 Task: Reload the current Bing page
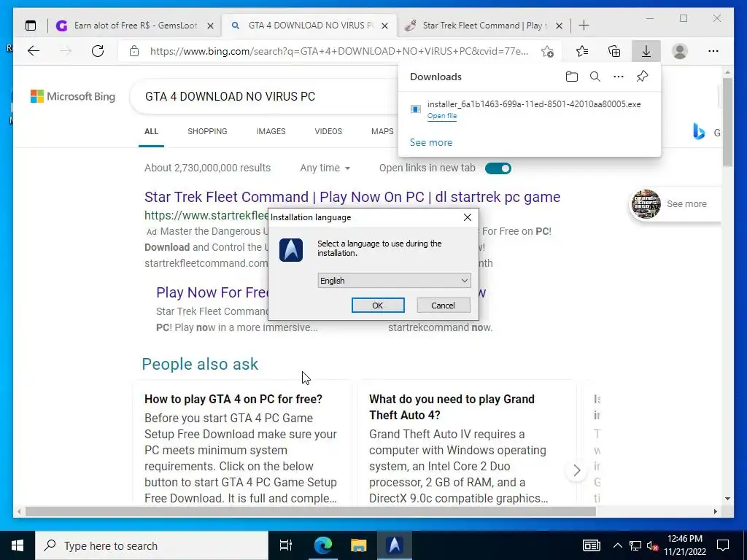tap(98, 51)
